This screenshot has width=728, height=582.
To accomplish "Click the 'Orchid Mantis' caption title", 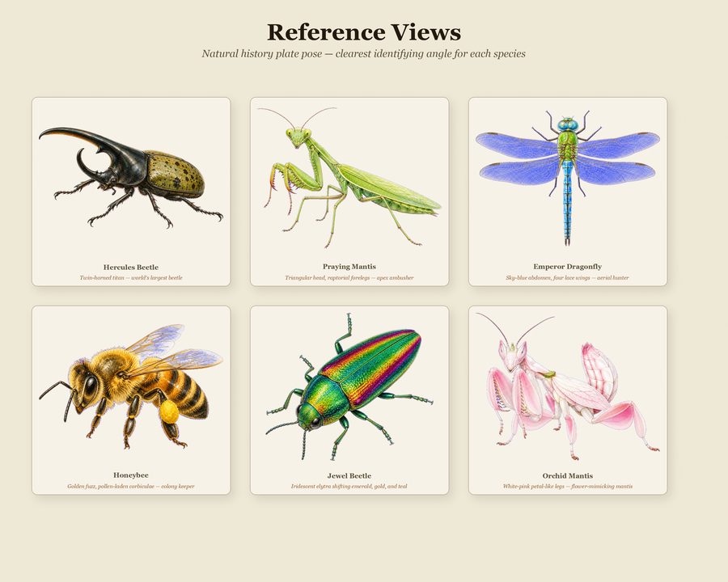I will pyautogui.click(x=567, y=476).
